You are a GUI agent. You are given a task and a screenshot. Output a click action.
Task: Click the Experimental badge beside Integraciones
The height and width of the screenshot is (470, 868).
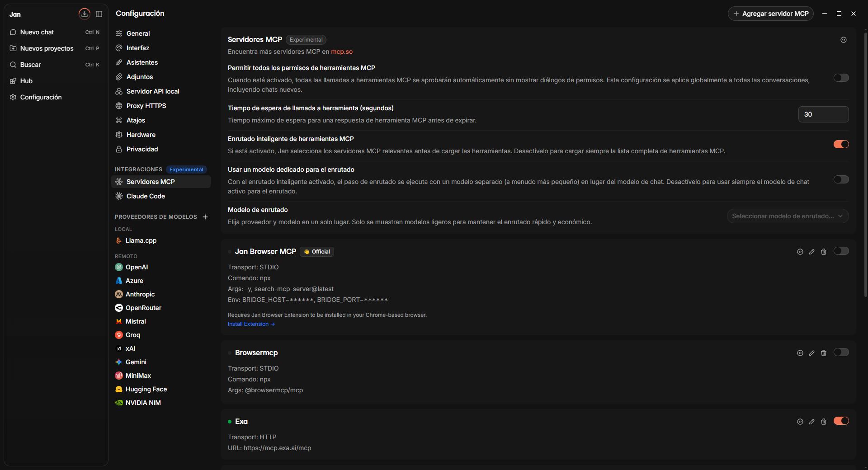[x=186, y=169]
